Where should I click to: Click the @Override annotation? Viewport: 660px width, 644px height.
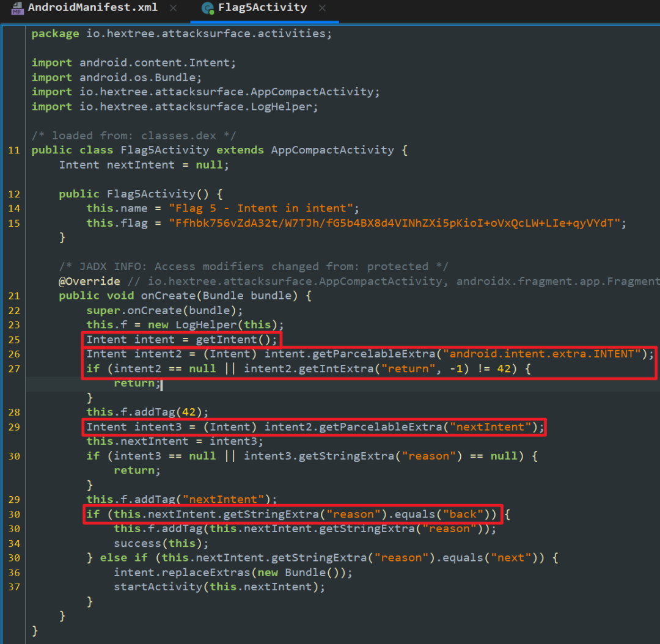[x=89, y=281]
